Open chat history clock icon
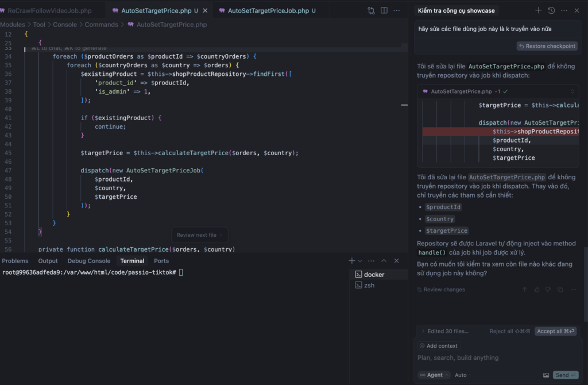 [x=551, y=10]
